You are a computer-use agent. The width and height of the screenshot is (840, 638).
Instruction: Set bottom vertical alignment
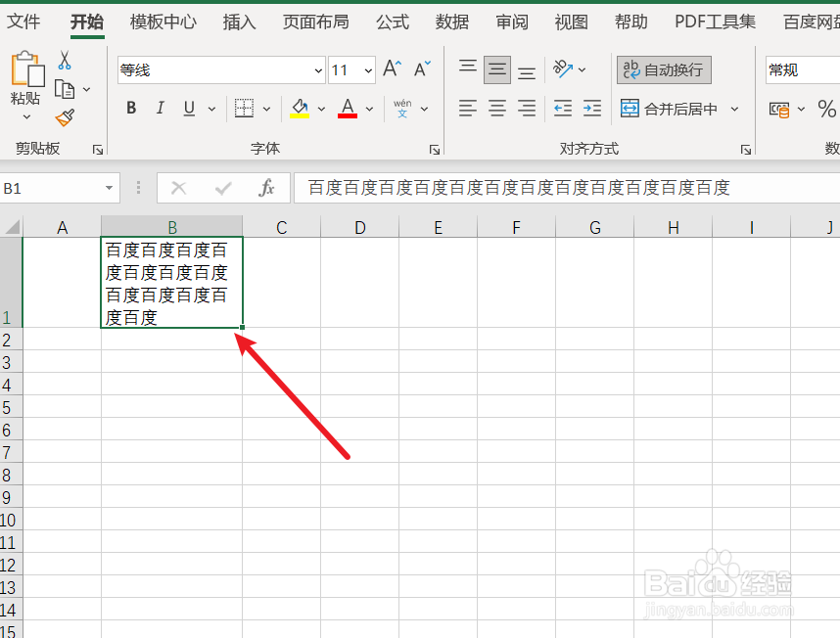pos(527,72)
